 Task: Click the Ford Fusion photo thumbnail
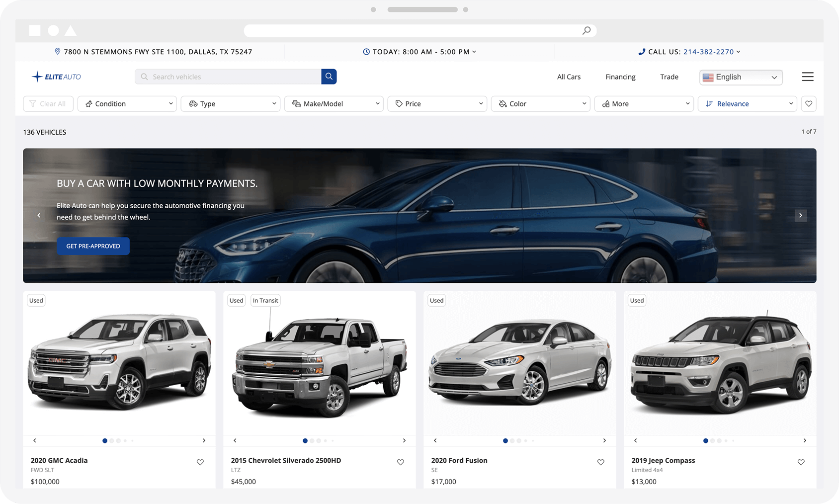tap(520, 363)
